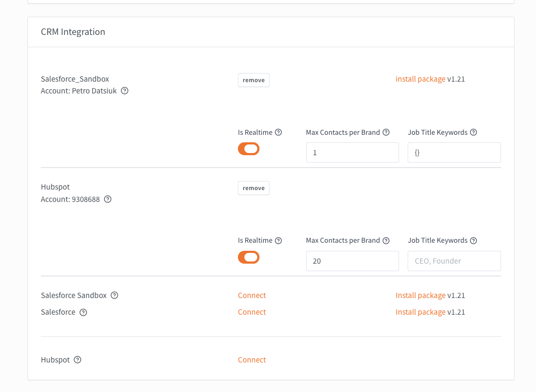Toggle Is Realtime switch for Hubspot
536x392 pixels.
coord(249,258)
